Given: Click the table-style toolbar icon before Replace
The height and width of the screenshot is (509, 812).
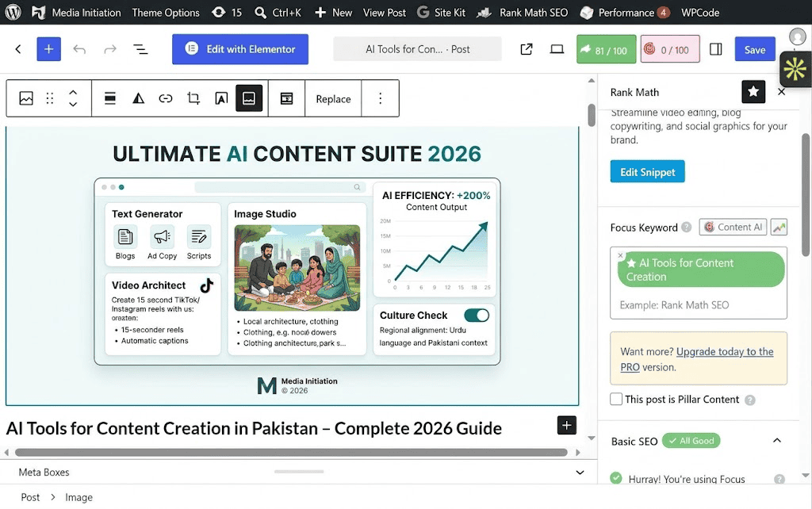Looking at the screenshot, I should pos(286,98).
